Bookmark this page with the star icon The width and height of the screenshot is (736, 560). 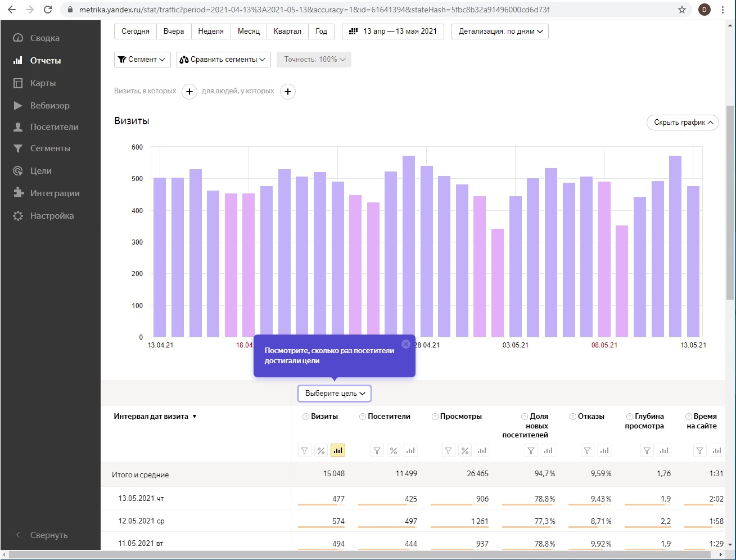(682, 10)
